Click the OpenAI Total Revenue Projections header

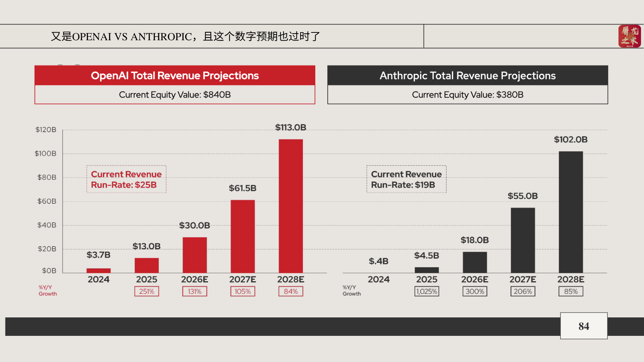175,76
